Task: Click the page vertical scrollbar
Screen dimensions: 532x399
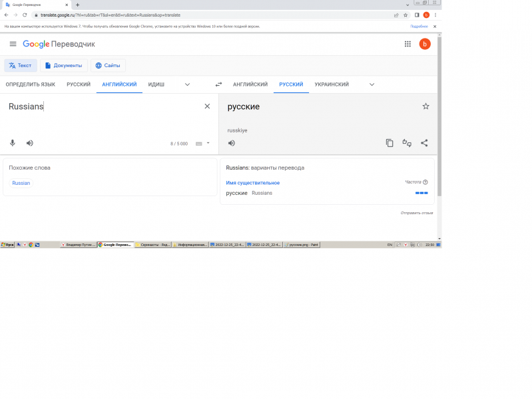Action: (439, 116)
